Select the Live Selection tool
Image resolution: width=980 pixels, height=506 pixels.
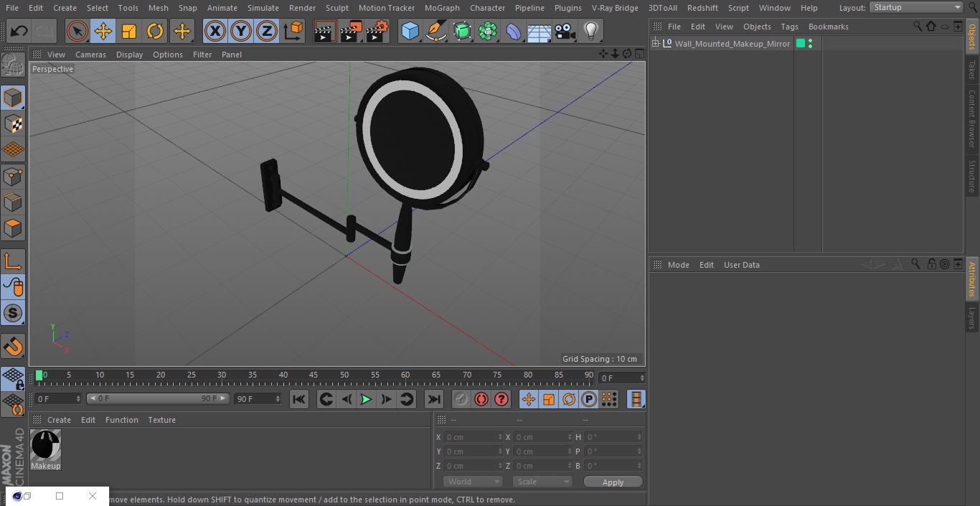pyautogui.click(x=77, y=31)
